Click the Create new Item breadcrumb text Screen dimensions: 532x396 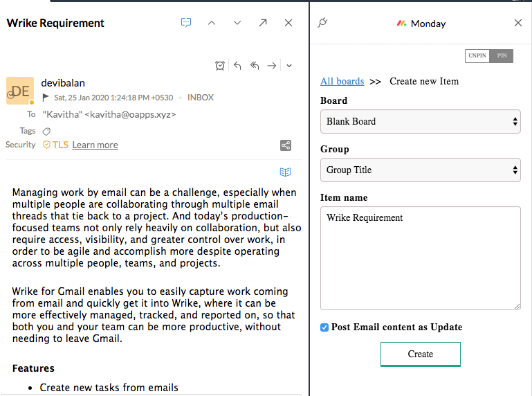coord(424,82)
